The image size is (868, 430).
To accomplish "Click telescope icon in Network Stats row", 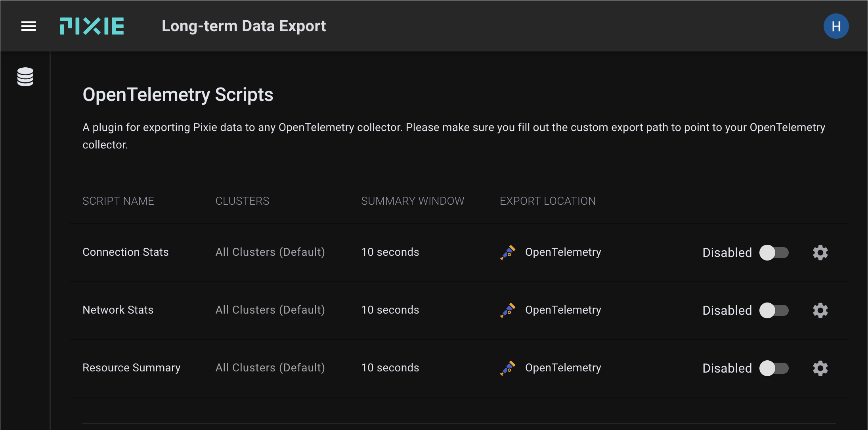I will 508,310.
